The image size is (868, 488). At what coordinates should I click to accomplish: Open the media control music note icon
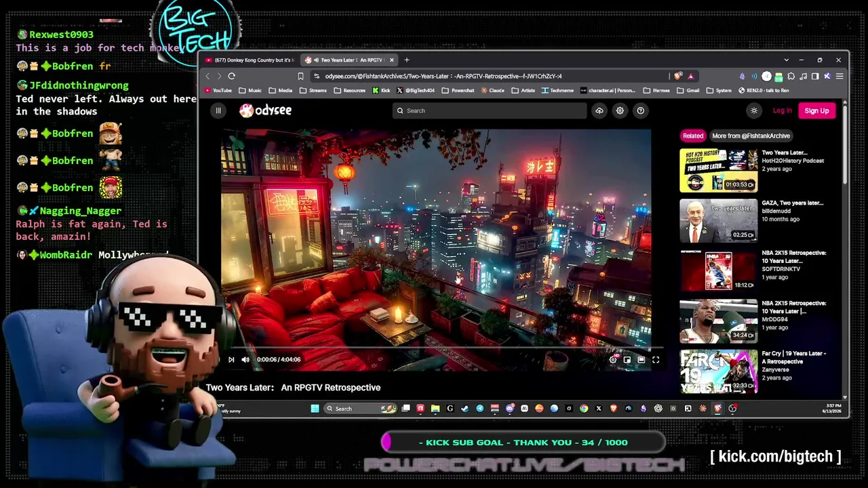[x=803, y=76]
